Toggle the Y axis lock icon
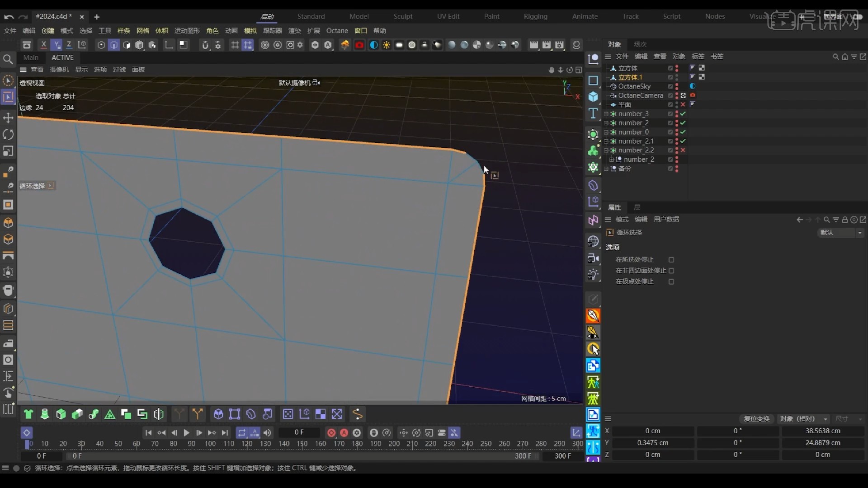The image size is (868, 488). (x=57, y=45)
